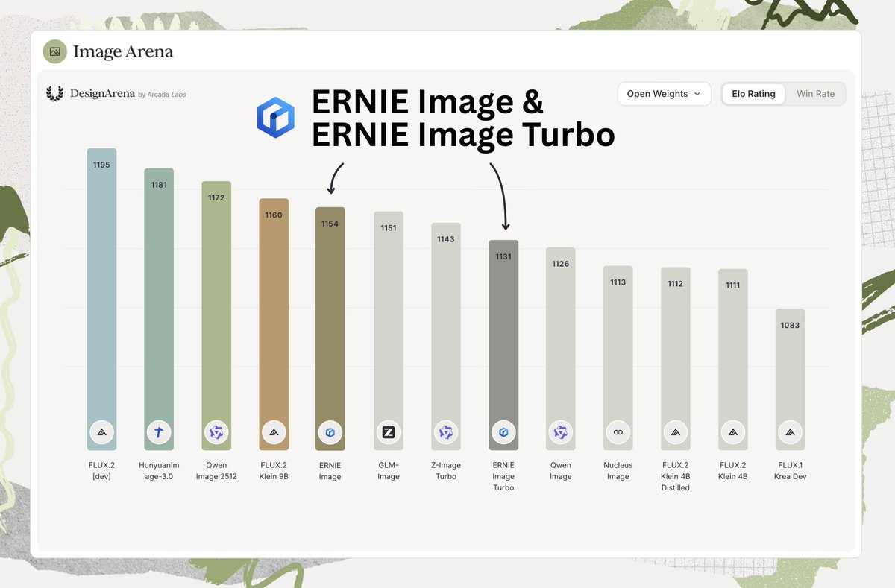Click the 'GLM-Image' axis label
Viewport: 895px width, 588px height.
(x=389, y=471)
